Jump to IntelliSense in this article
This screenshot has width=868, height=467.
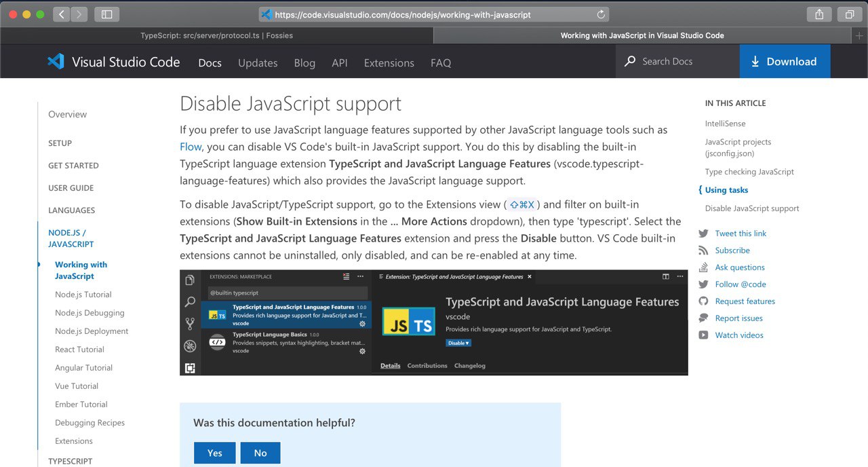(725, 124)
